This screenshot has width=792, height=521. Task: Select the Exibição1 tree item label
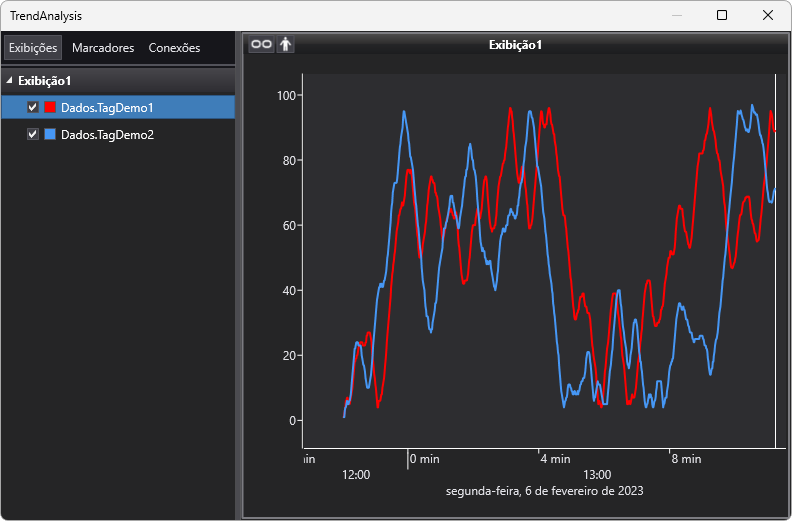tap(45, 81)
